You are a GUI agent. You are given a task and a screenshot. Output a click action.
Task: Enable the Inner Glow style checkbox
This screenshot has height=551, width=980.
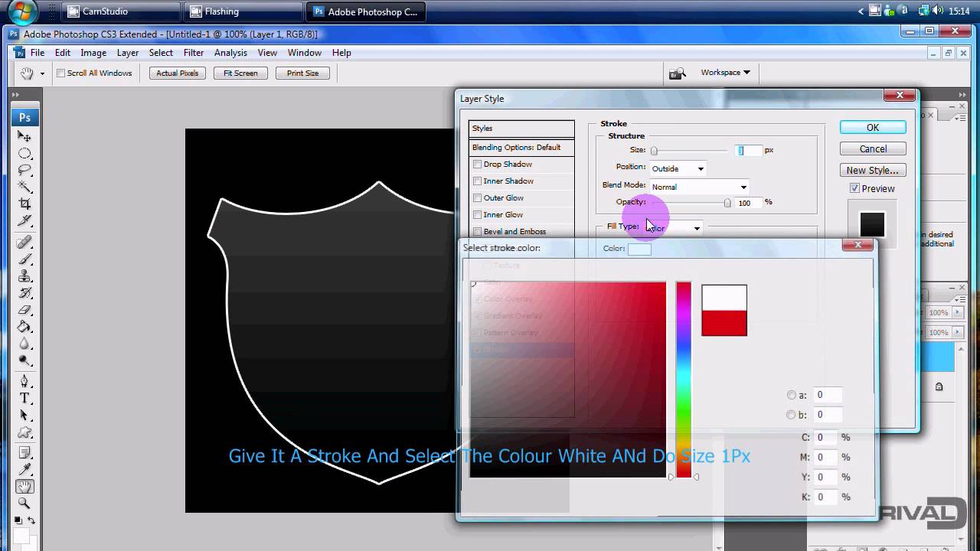point(477,214)
